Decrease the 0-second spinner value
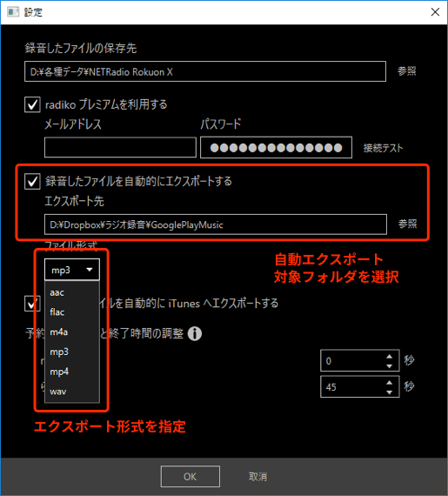 [x=389, y=366]
